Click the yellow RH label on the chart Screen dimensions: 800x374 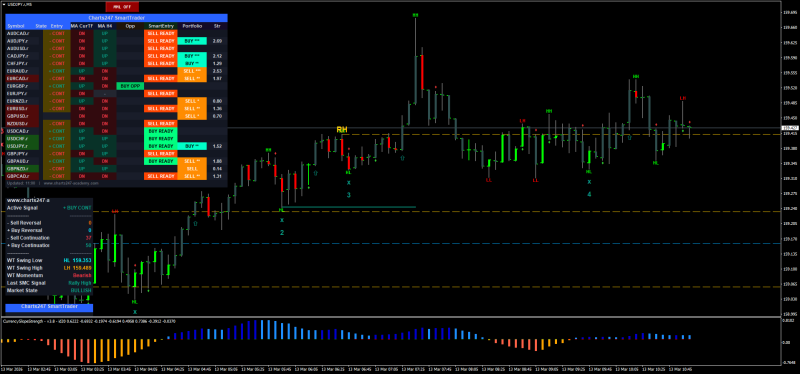point(342,130)
